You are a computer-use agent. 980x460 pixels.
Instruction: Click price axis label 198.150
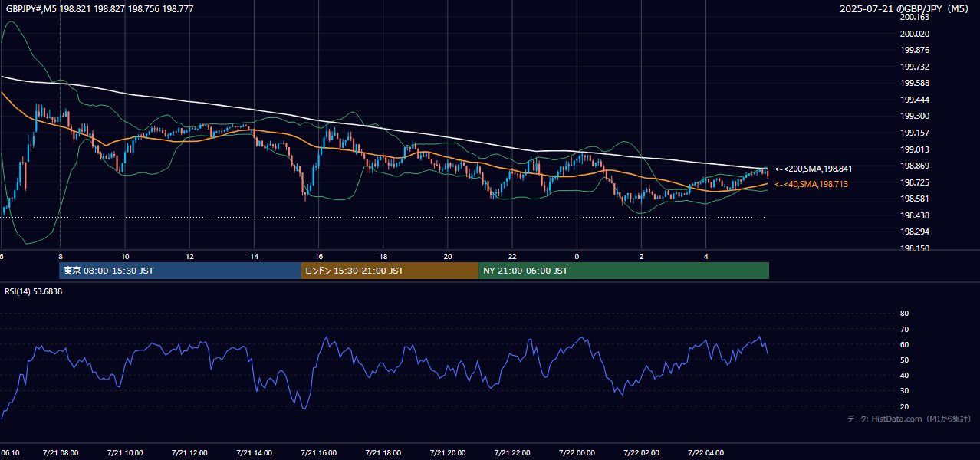(914, 248)
